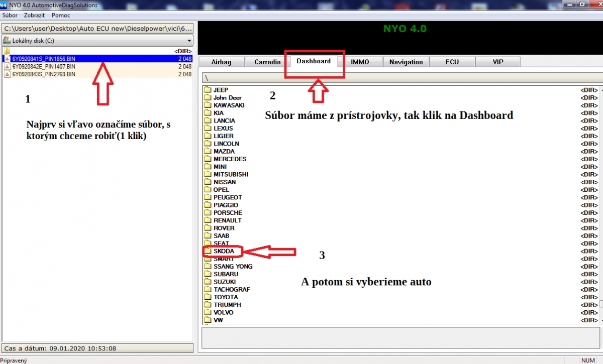Click the SUBARU folder icon
The width and height of the screenshot is (603, 364).
point(208,274)
